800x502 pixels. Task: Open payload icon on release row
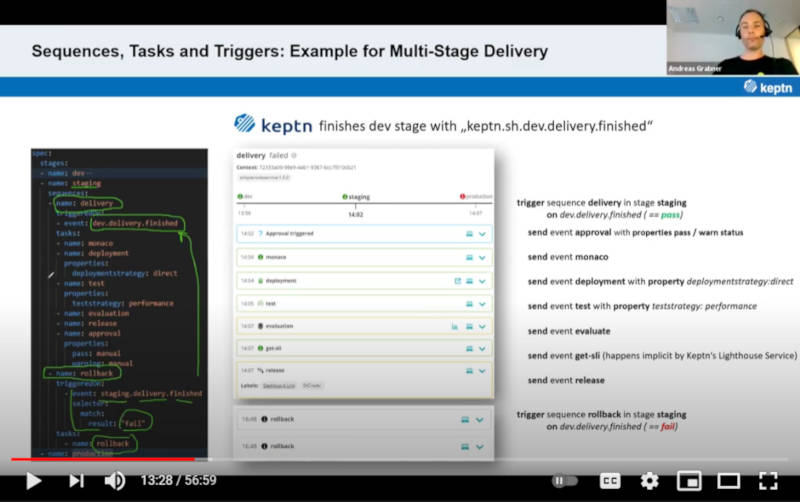[x=469, y=371]
